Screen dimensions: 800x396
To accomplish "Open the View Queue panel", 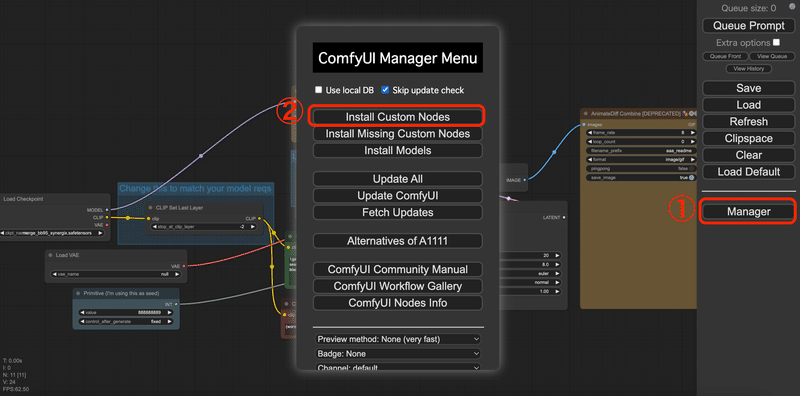I will click(772, 56).
